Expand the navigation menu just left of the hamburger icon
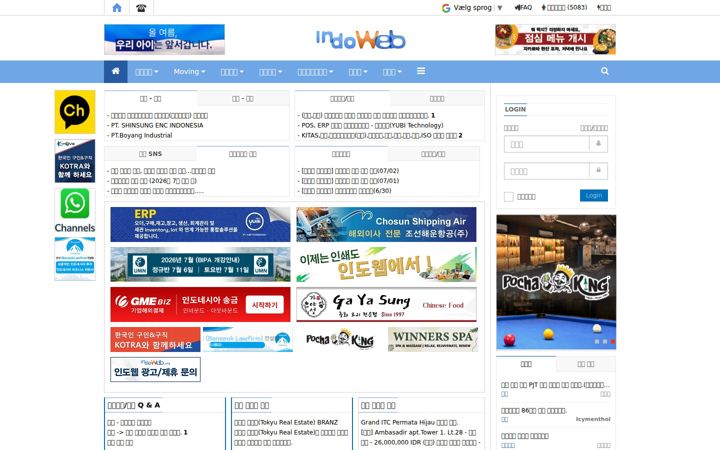Image resolution: width=720 pixels, height=450 pixels. (392, 72)
